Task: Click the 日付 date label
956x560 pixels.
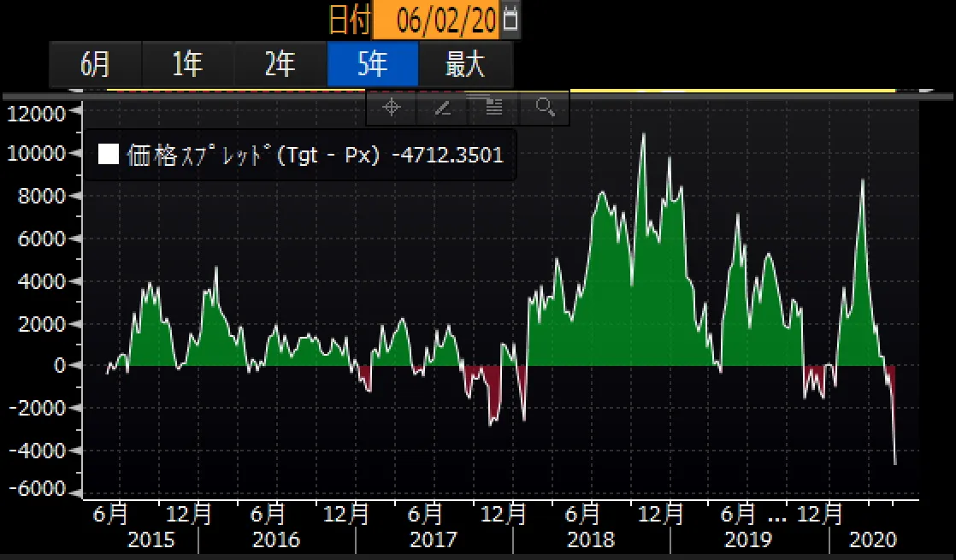Action: (349, 17)
